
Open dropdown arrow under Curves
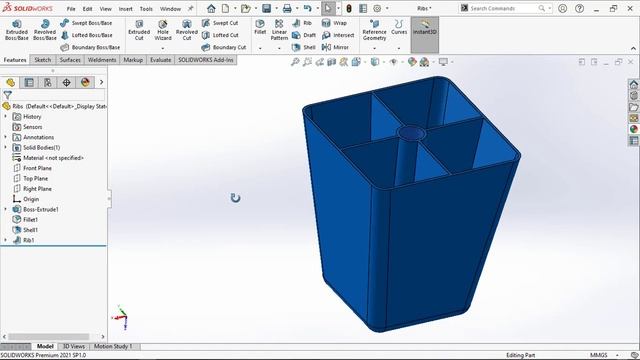coord(399,48)
